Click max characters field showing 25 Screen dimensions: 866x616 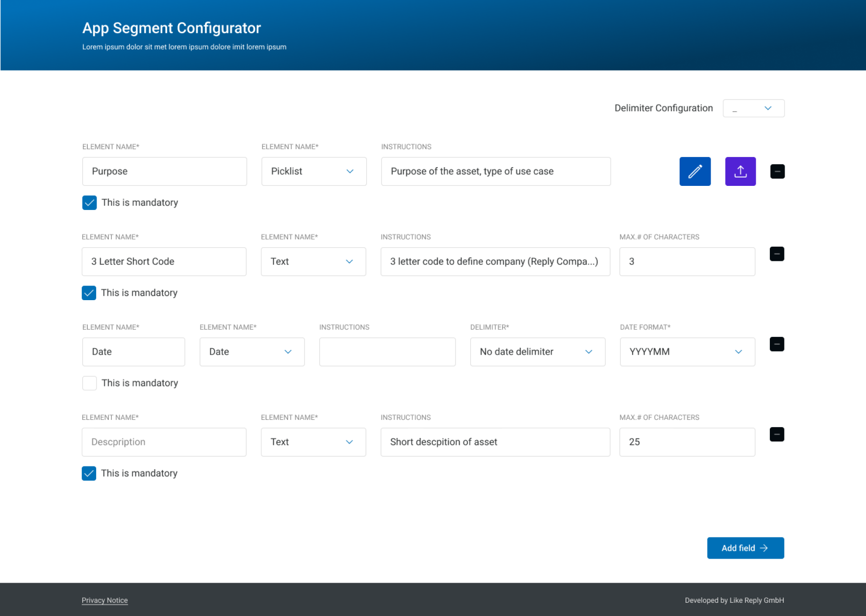pyautogui.click(x=687, y=442)
